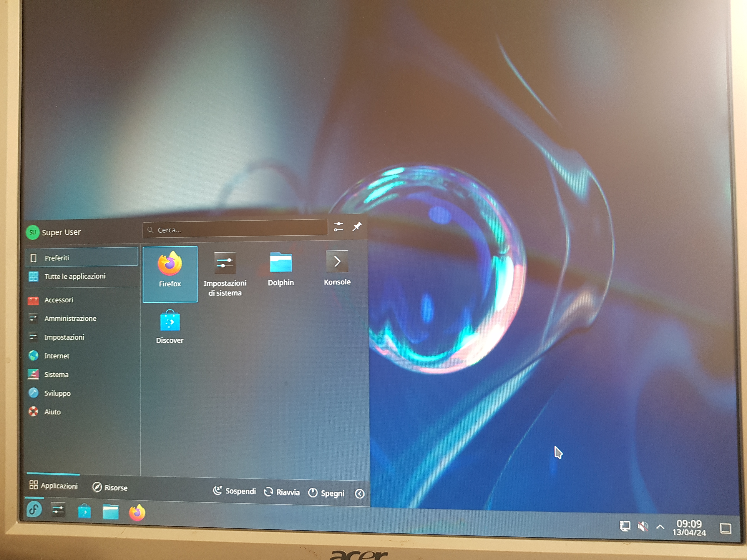Open the Internet category
This screenshot has width=747, height=560.
tap(57, 356)
